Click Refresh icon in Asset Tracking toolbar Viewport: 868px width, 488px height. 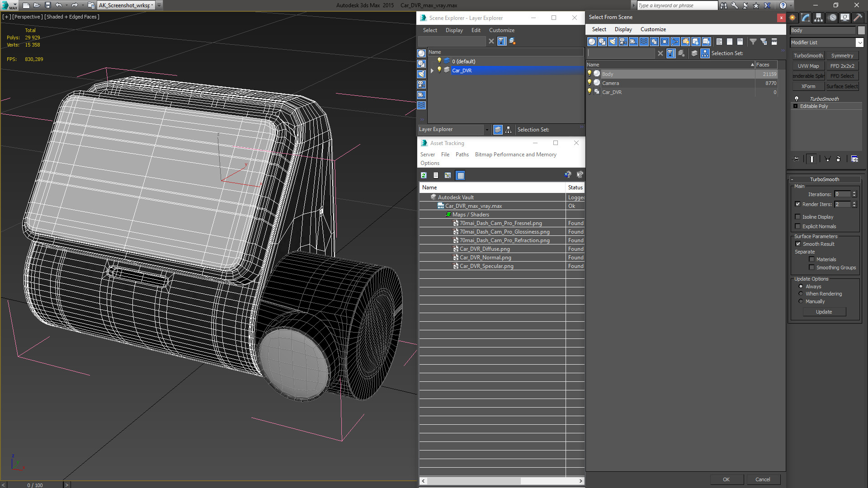pos(424,175)
